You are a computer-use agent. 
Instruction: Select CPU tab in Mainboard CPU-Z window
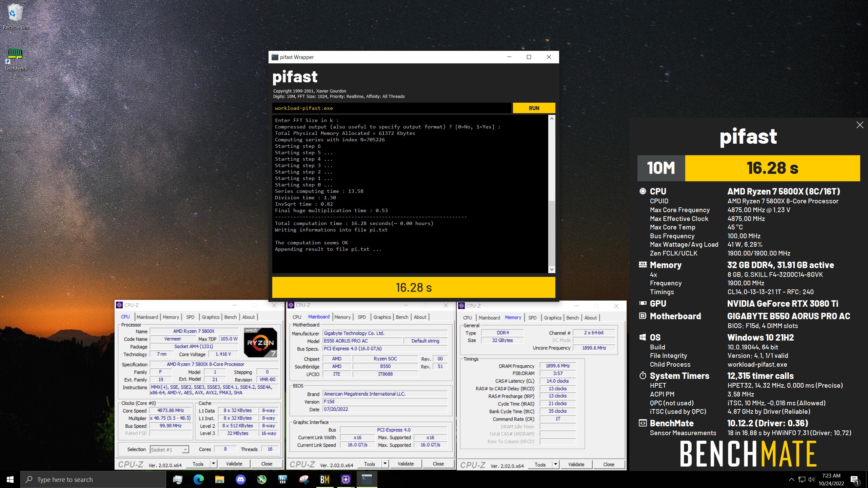(x=297, y=317)
